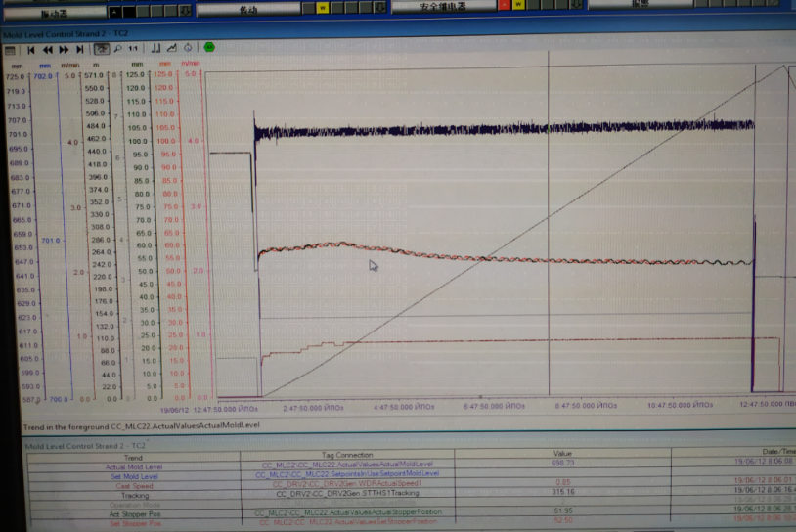
Task: Click the red alarm indicator beside 安全继电器
Action: [x=505, y=6]
